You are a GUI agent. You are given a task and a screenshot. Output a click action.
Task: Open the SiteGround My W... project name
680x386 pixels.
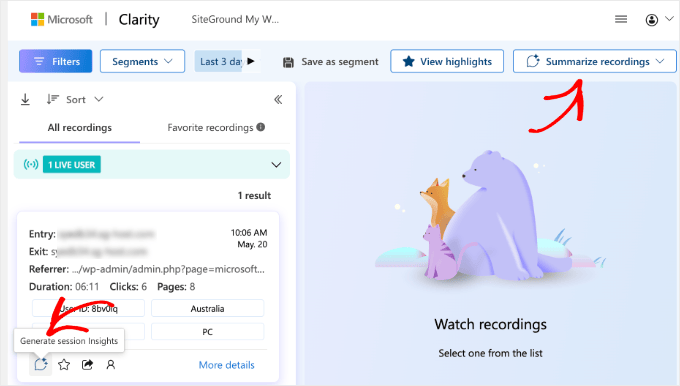[x=235, y=20]
